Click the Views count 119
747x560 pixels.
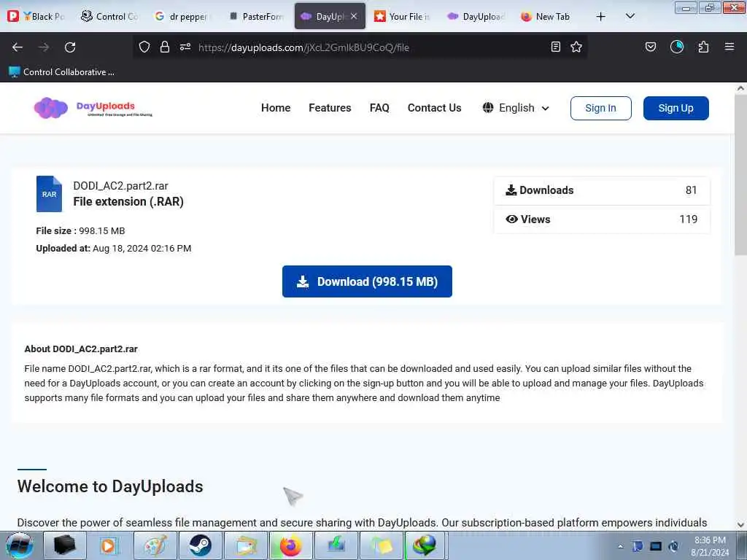[x=689, y=219]
